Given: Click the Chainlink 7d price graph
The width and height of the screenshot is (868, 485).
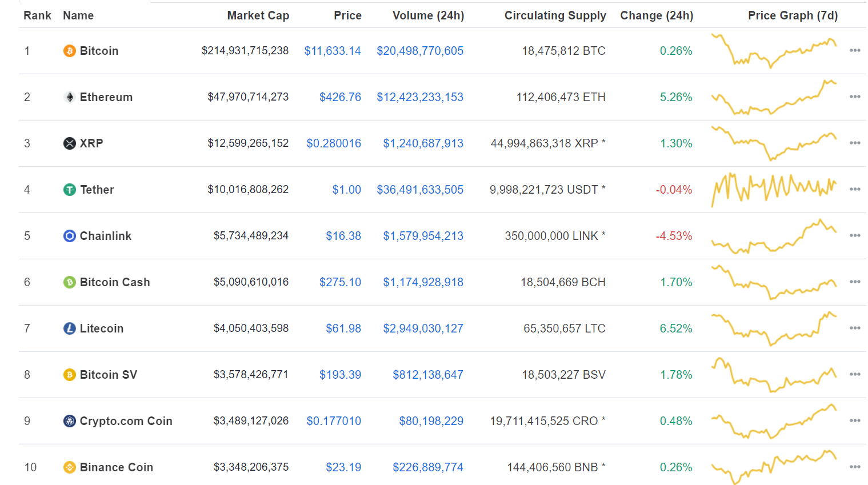Looking at the screenshot, I should 774,236.
